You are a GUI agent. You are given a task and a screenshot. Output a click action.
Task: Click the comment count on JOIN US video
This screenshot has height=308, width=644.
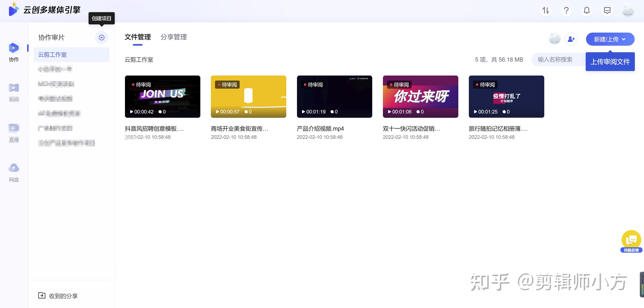point(162,112)
